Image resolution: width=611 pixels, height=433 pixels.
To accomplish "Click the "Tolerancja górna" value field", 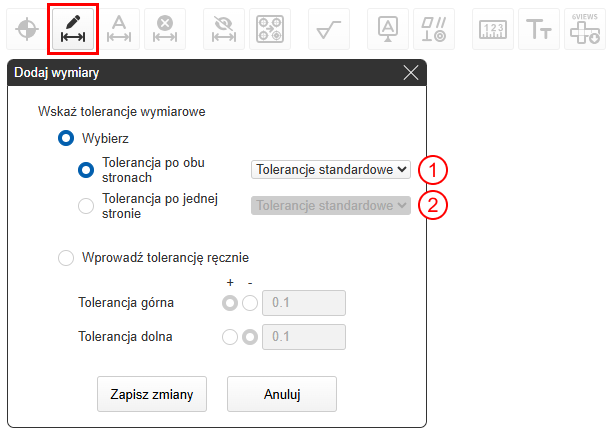I will (x=304, y=304).
